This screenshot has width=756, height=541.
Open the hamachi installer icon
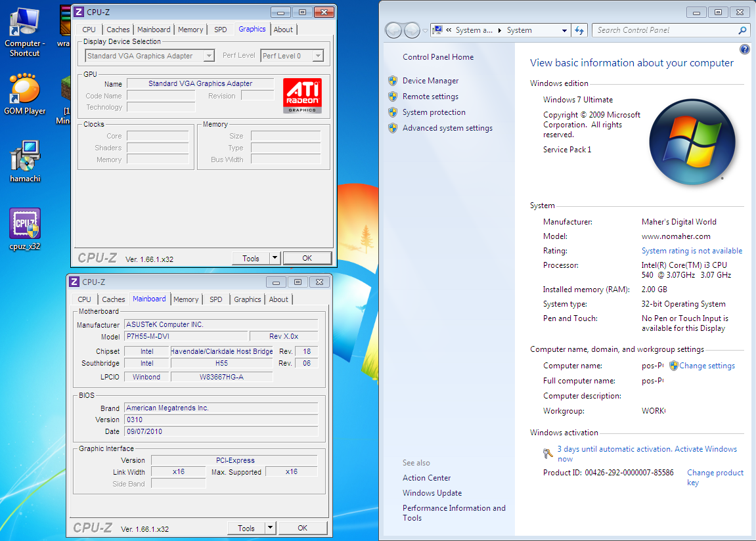(x=24, y=162)
